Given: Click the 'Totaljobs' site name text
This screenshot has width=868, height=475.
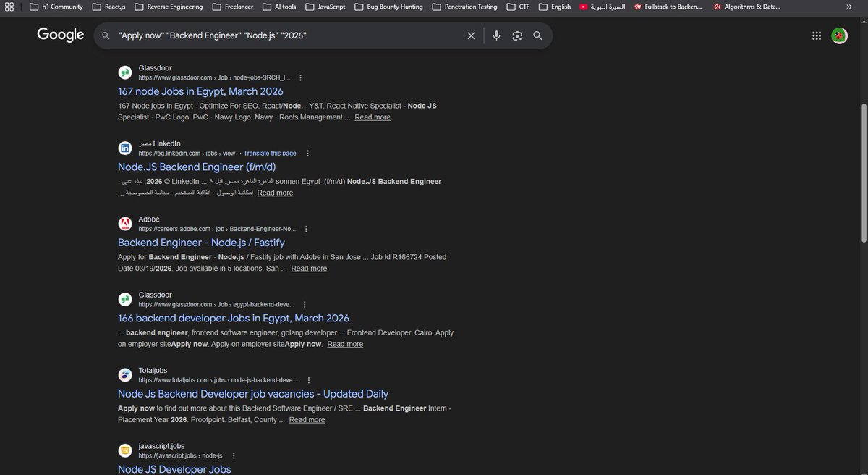Looking at the screenshot, I should pos(153,370).
